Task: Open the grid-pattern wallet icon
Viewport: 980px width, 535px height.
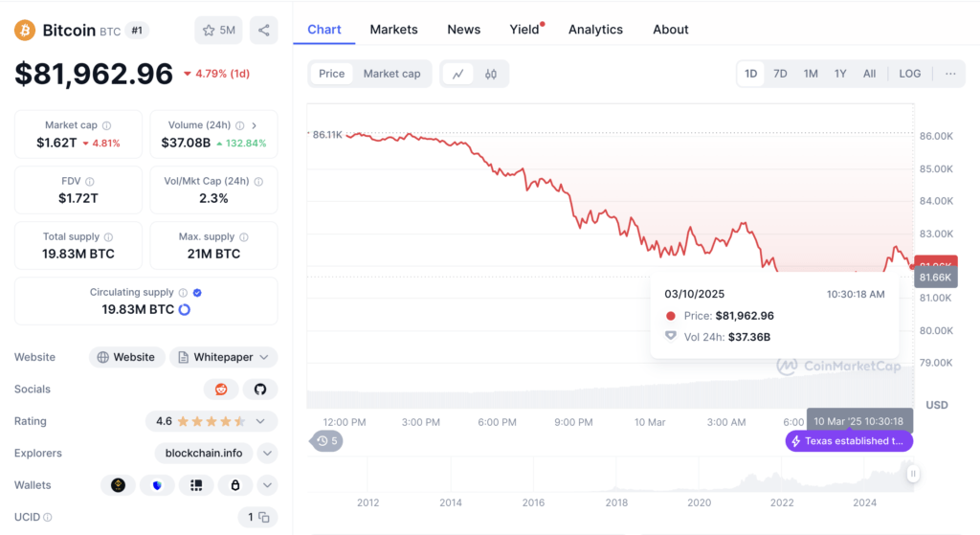Action: [x=196, y=485]
